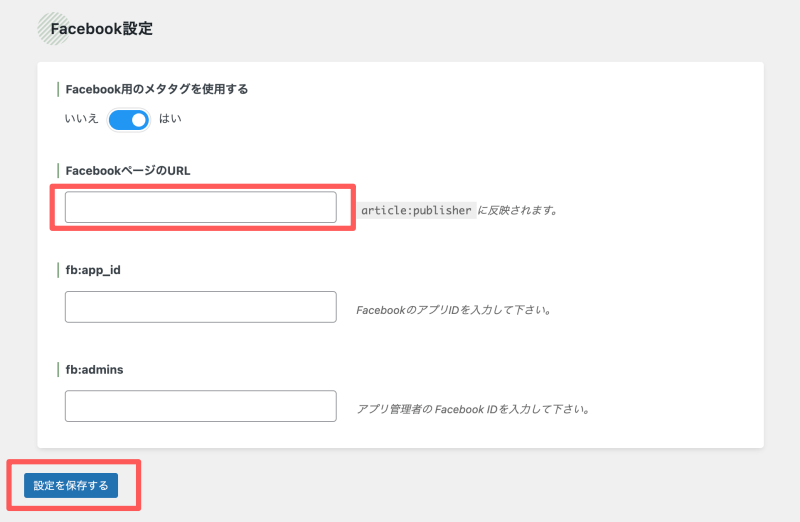Focus the fb:app_id text field
Screen dimensions: 800x522
coord(201,307)
